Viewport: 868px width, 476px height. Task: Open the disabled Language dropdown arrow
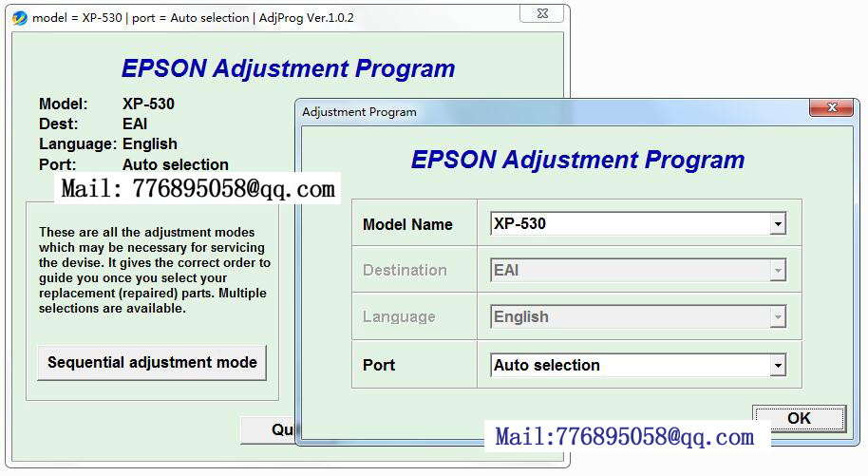(778, 317)
